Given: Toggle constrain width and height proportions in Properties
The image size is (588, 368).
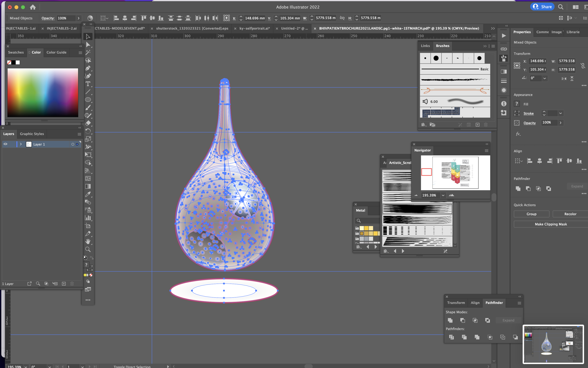Looking at the screenshot, I should pyautogui.click(x=583, y=65).
